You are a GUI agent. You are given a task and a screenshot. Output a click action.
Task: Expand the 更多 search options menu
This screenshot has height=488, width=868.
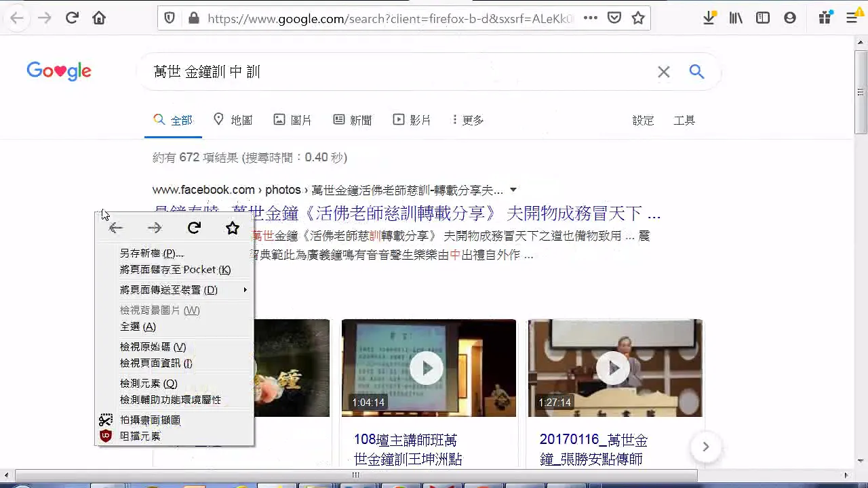468,120
